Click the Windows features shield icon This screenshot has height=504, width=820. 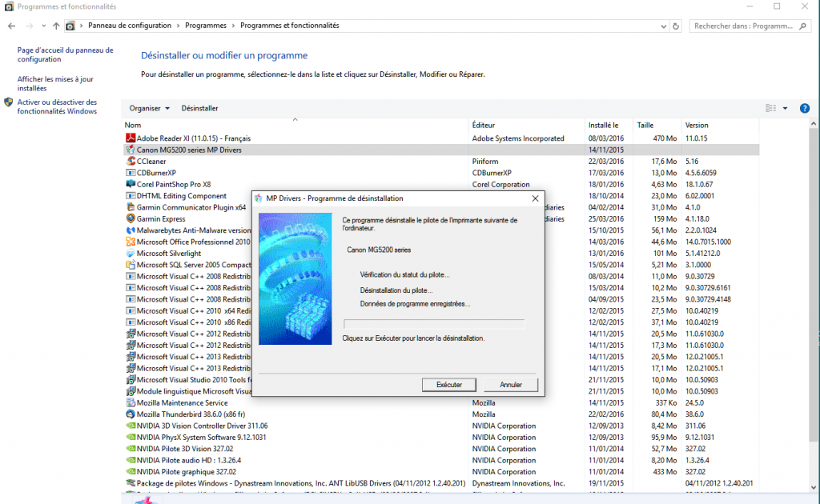(8, 102)
